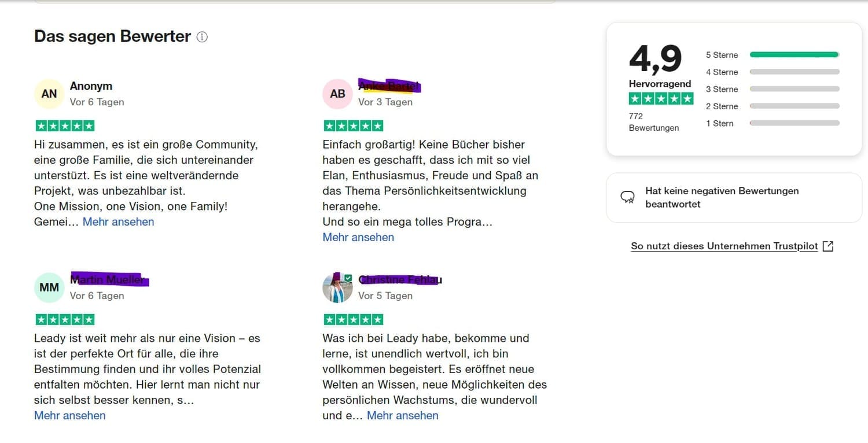
Task: Click the info icon beside Das sagen Bewerter
Action: pyautogui.click(x=202, y=37)
